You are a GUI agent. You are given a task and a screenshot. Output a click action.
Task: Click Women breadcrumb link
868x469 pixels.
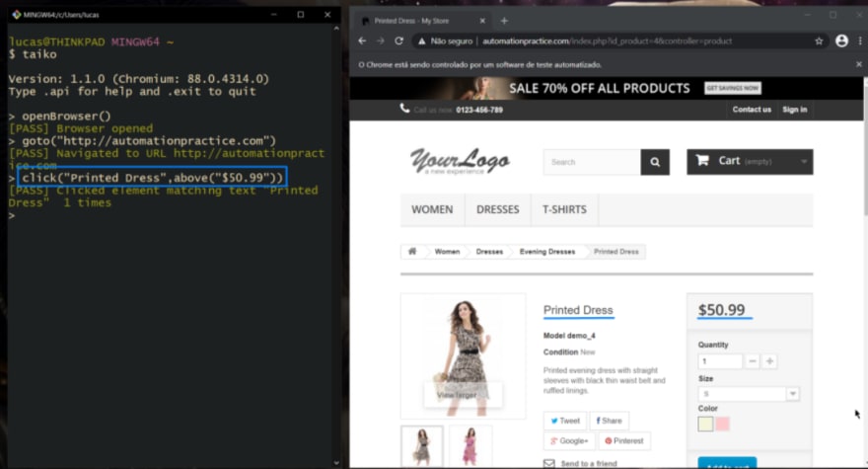click(x=447, y=252)
